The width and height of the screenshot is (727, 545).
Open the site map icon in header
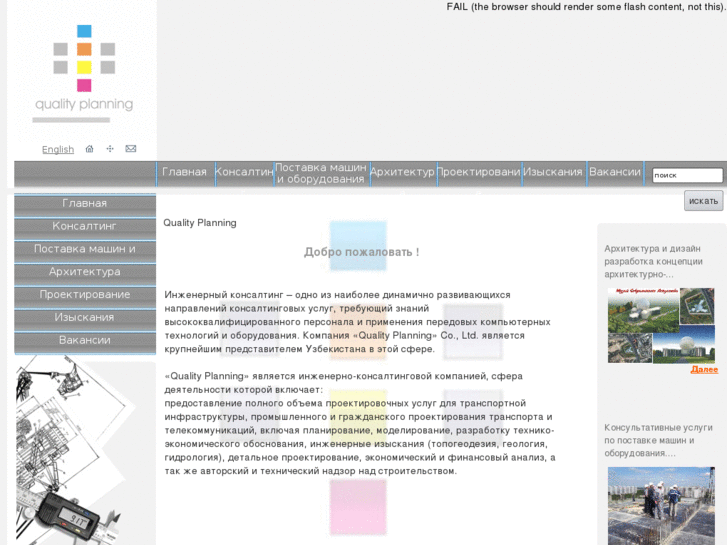[x=110, y=149]
